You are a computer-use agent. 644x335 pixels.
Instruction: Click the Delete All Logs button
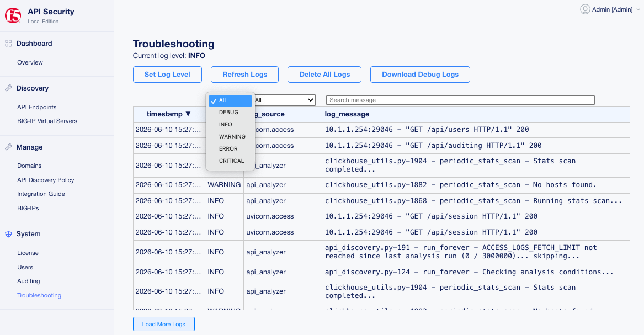pos(324,75)
